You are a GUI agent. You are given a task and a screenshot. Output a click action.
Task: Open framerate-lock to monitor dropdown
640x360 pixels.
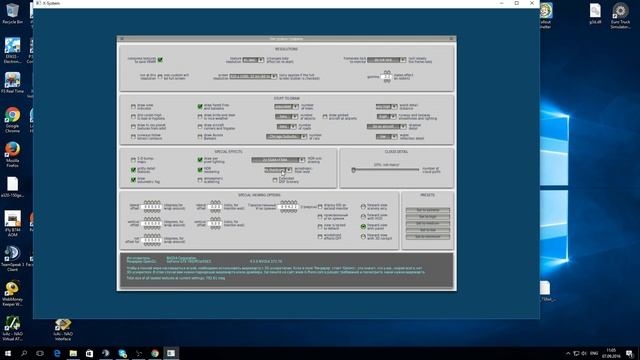click(387, 60)
